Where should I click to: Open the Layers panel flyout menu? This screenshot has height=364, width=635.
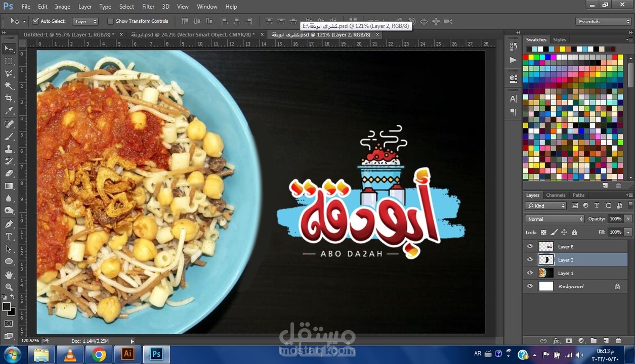[x=629, y=195]
